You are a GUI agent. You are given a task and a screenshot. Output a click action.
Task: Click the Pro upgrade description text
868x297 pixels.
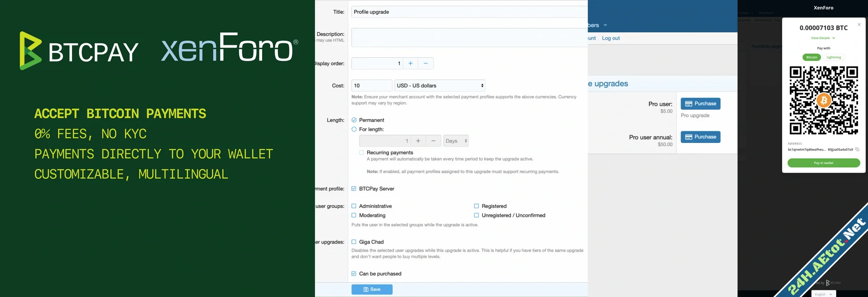695,116
